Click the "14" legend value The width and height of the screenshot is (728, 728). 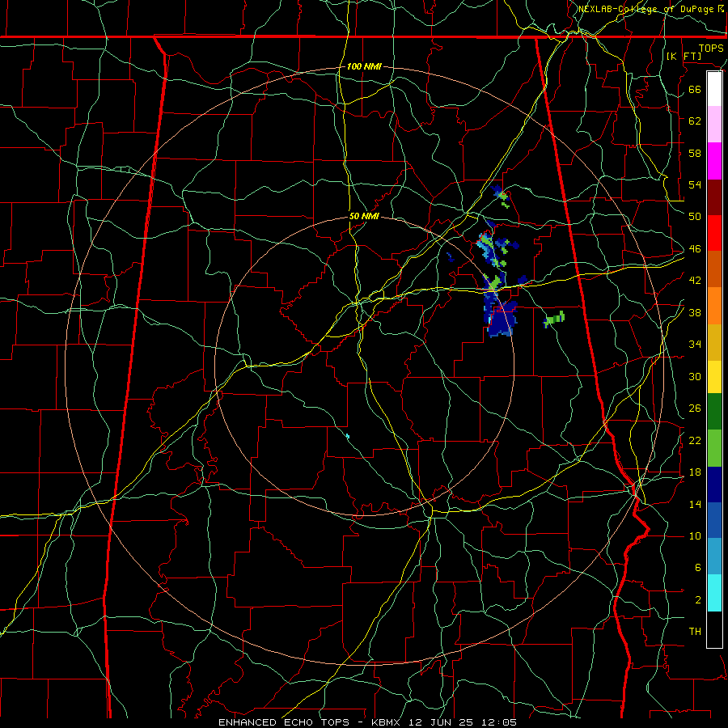(x=695, y=504)
